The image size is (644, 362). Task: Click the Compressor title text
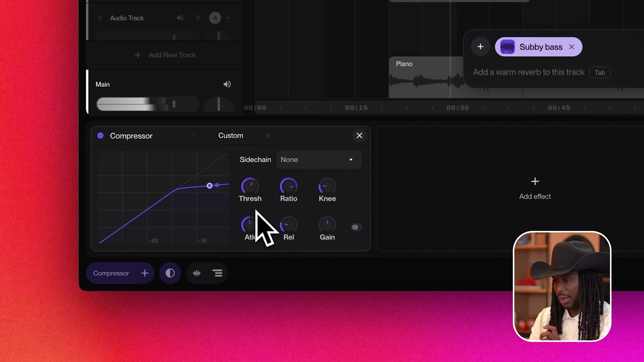(131, 136)
